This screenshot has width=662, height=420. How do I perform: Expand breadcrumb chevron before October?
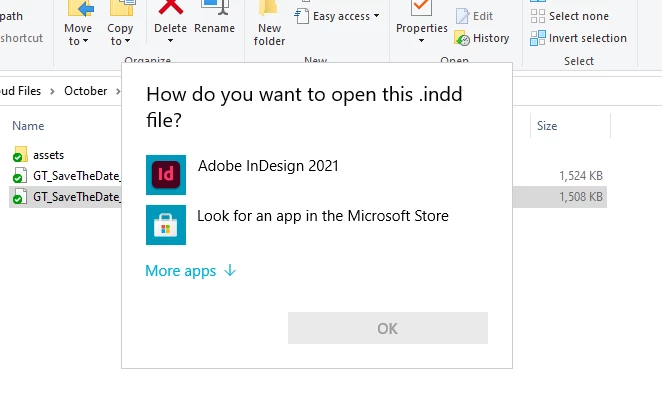pos(52,91)
